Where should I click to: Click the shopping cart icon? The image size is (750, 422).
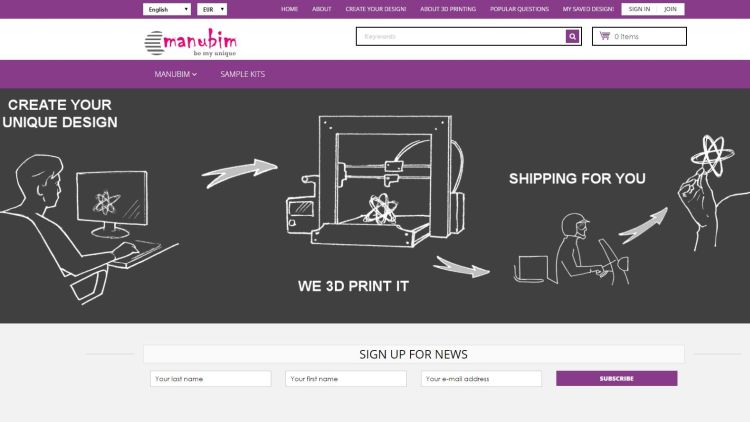click(x=605, y=36)
